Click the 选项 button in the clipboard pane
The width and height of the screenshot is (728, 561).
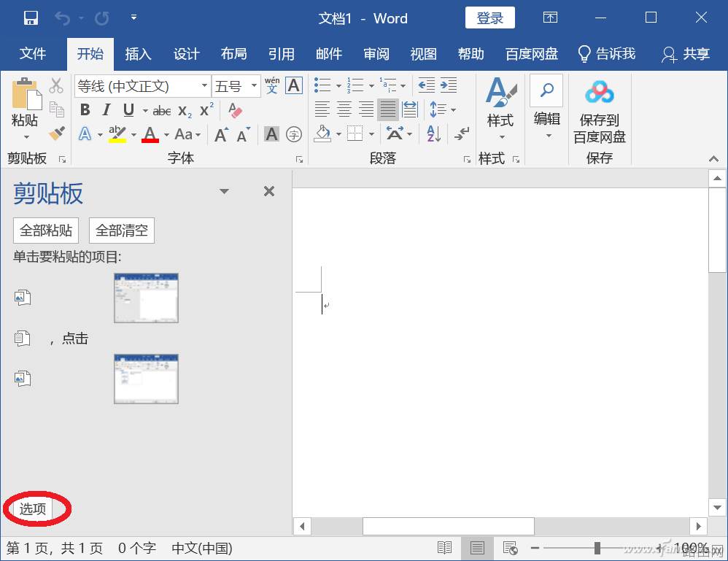point(33,509)
